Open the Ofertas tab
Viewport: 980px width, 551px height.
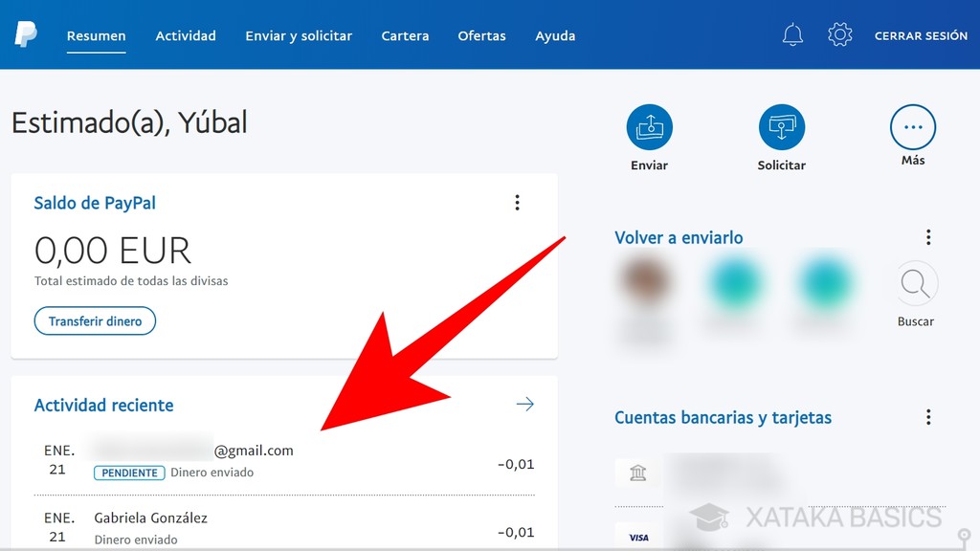[482, 36]
